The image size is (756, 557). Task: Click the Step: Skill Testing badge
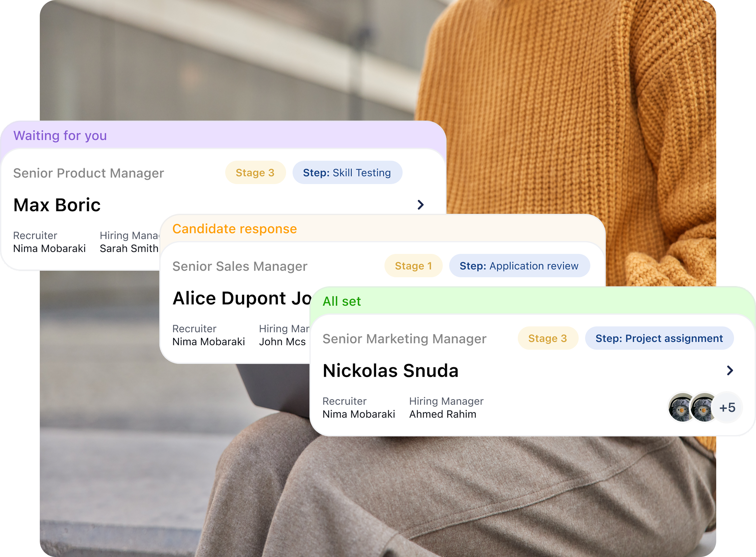[347, 173]
